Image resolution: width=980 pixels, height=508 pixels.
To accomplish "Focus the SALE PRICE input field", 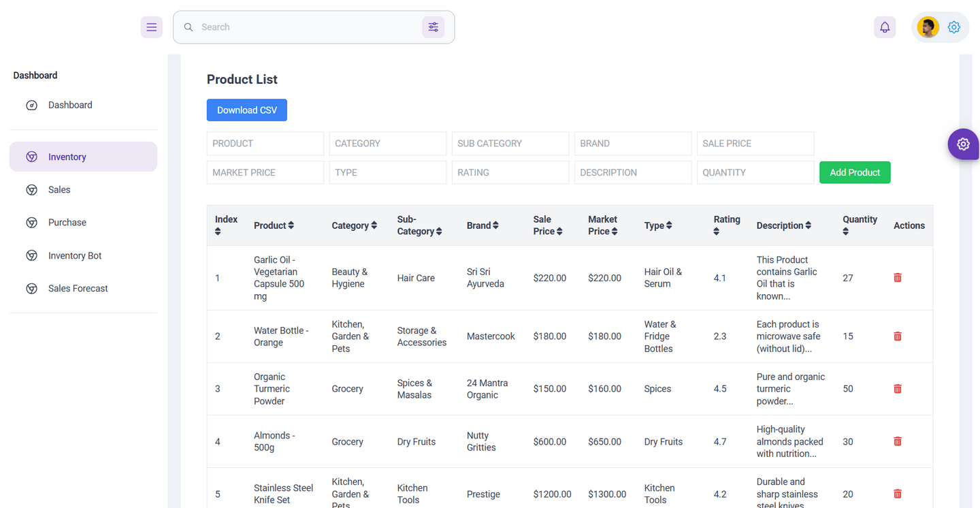I will pyautogui.click(x=755, y=144).
